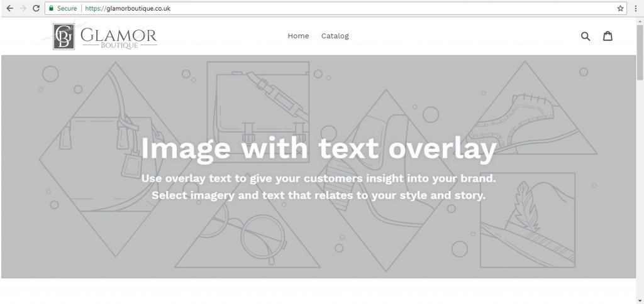Image resolution: width=644 pixels, height=304 pixels.
Task: Open the Catalog navigation link
Action: click(x=335, y=36)
